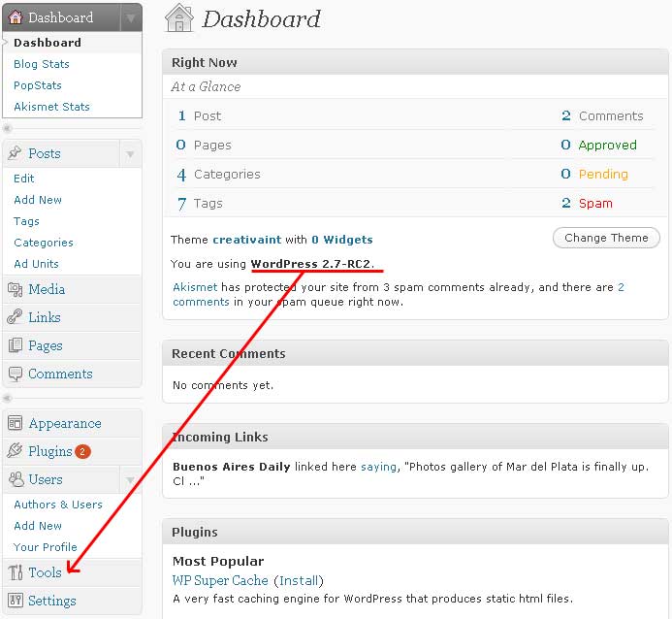Click the Posts pushpin icon

[15, 153]
